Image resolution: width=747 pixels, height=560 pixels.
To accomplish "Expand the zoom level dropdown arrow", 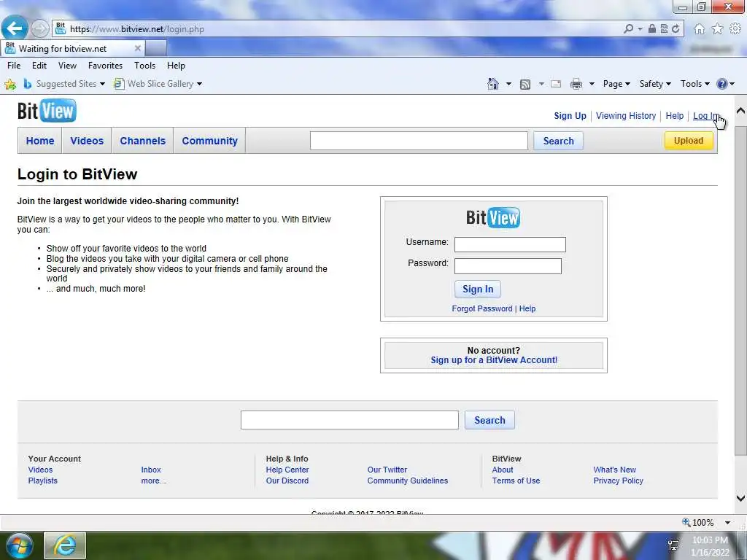I will (727, 522).
